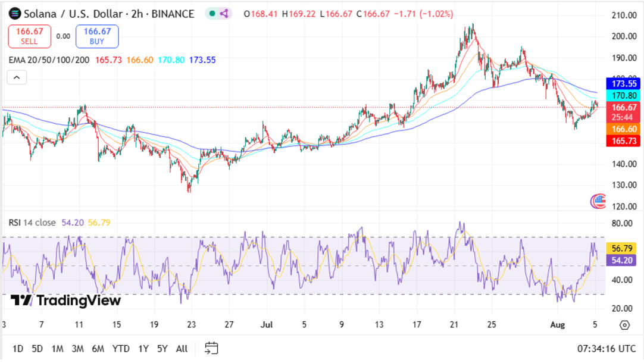Image resolution: width=644 pixels, height=363 pixels.
Task: Collapse the indicator legend with chevron arrow
Action: [17, 77]
